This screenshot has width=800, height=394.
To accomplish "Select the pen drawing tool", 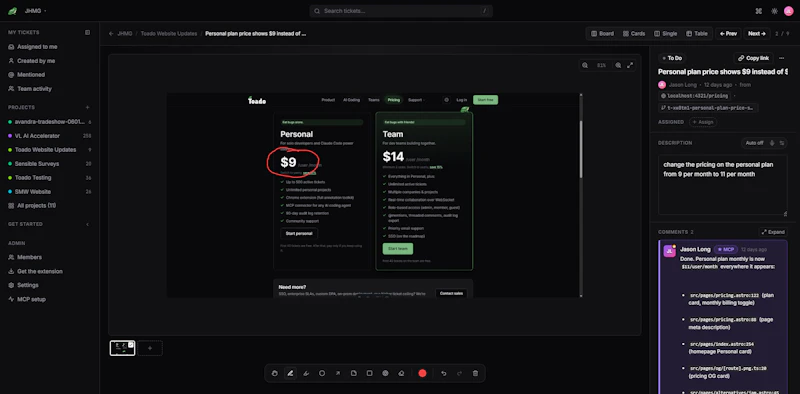I will pos(290,373).
